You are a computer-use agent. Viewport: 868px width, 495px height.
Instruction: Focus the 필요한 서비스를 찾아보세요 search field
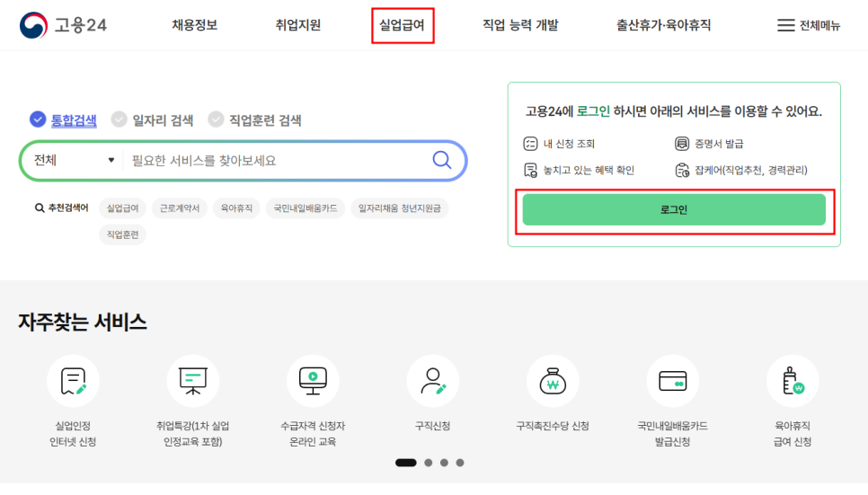pyautogui.click(x=277, y=161)
